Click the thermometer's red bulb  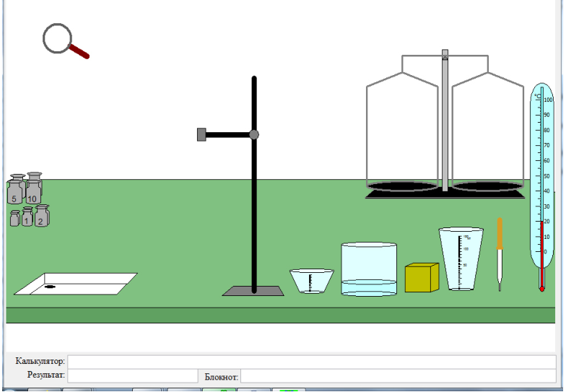click(x=541, y=289)
